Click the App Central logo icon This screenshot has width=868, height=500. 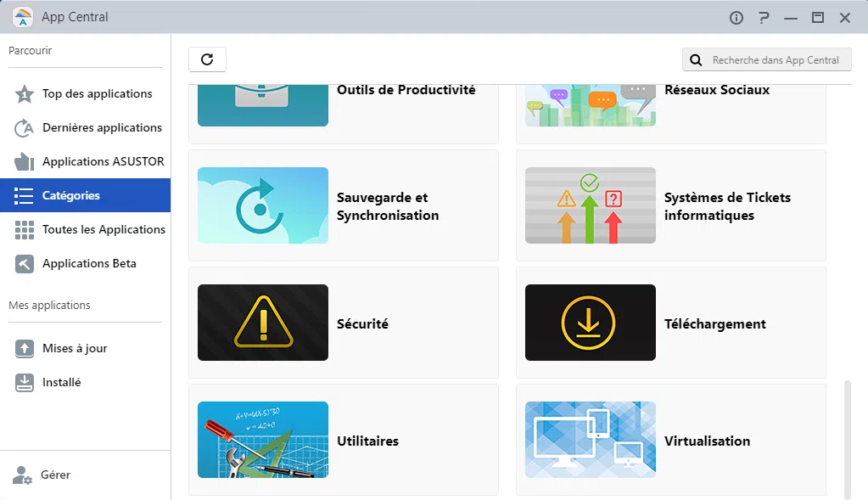[23, 17]
